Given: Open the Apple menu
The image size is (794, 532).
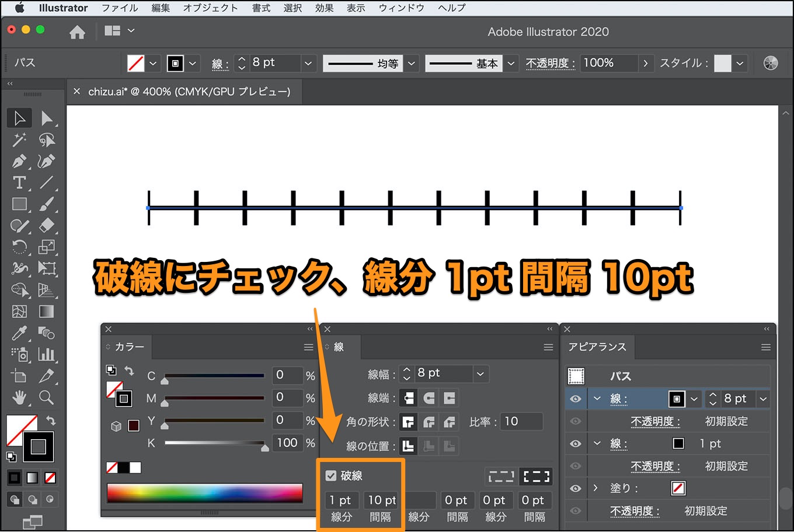Looking at the screenshot, I should pos(19,8).
